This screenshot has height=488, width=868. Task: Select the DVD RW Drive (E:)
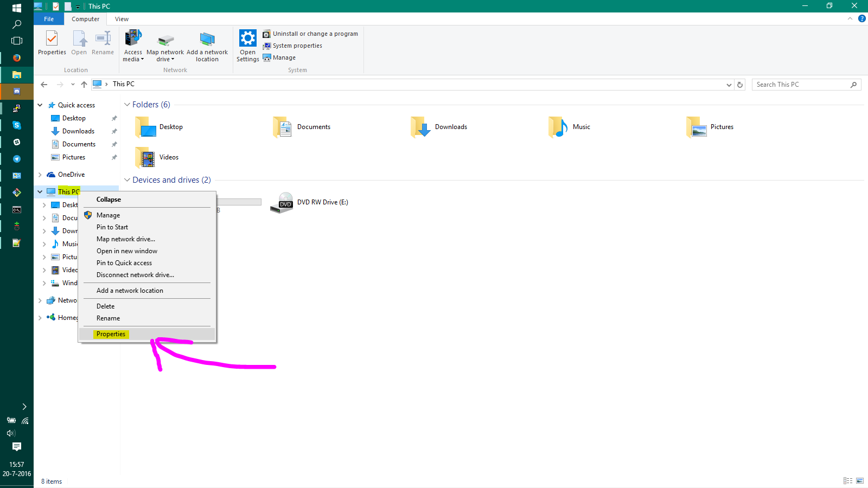pos(309,203)
